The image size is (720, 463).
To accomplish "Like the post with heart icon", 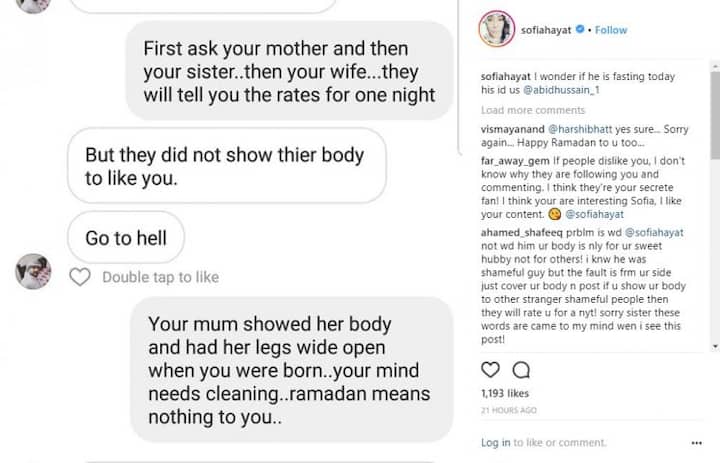I will (x=490, y=369).
